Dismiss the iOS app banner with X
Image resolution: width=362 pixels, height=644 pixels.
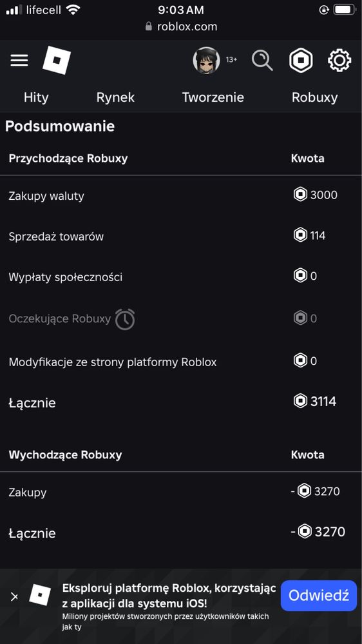click(14, 596)
